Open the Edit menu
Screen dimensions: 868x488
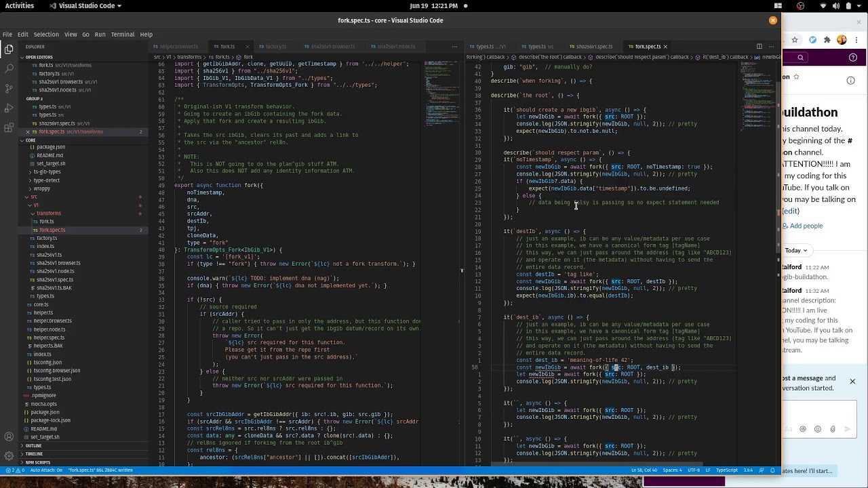click(22, 34)
